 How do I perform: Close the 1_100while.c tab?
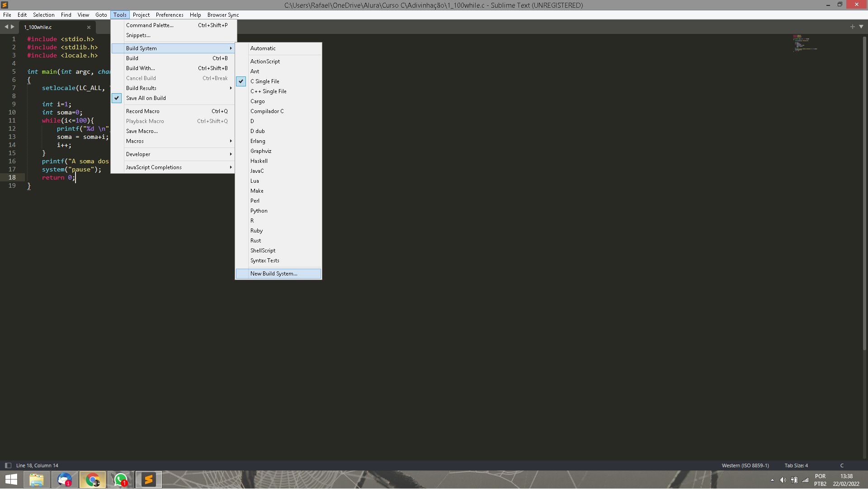(x=89, y=27)
